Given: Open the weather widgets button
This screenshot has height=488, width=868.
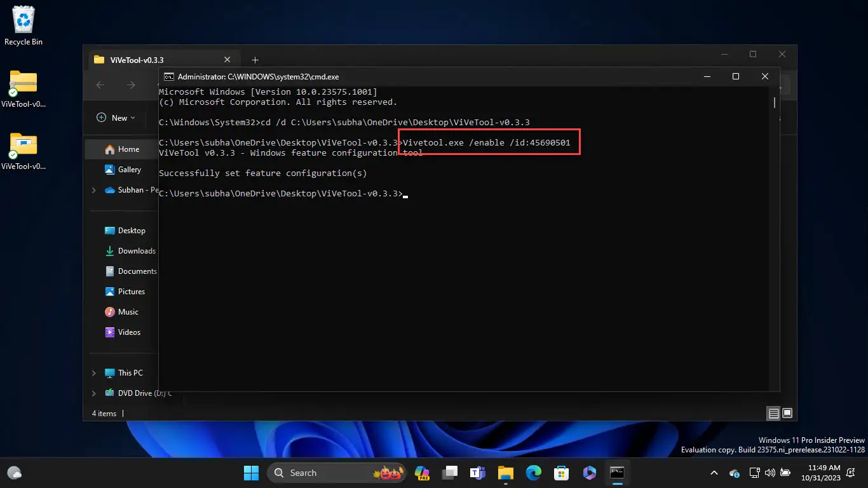Looking at the screenshot, I should point(14,473).
